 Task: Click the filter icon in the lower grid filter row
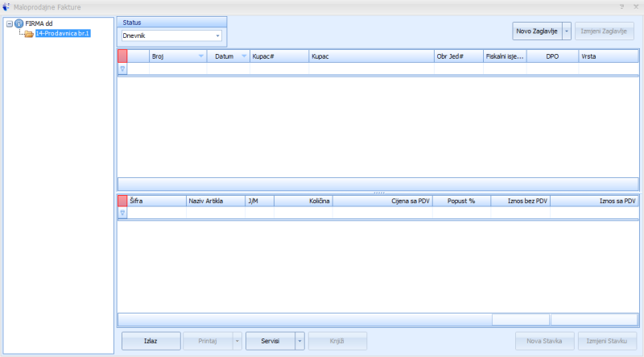coord(122,214)
